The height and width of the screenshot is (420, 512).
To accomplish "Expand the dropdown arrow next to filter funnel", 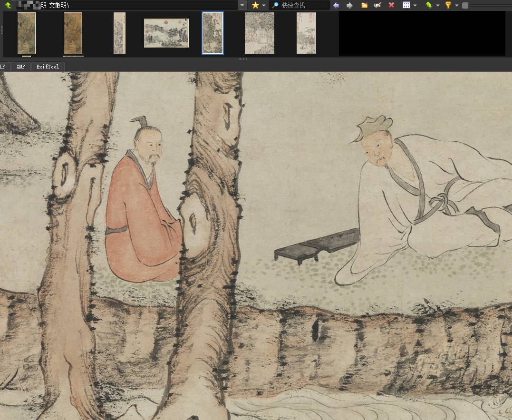I will coord(456,5).
